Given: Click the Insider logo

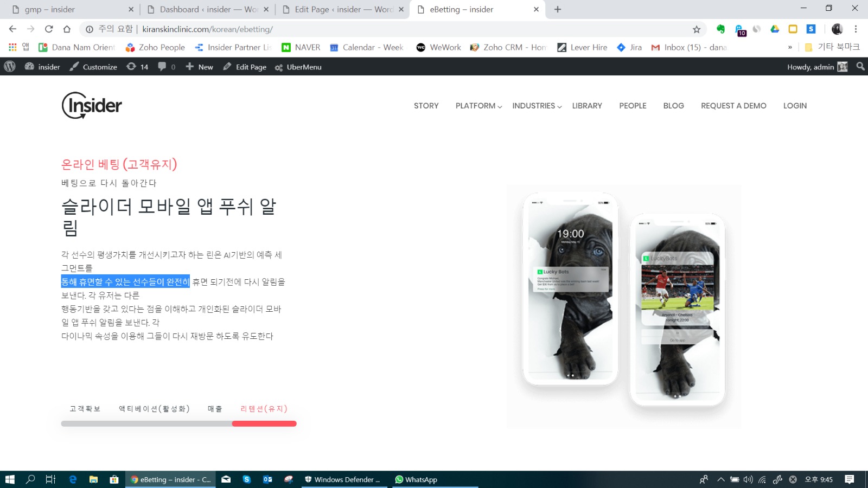Looking at the screenshot, I should pos(92,105).
